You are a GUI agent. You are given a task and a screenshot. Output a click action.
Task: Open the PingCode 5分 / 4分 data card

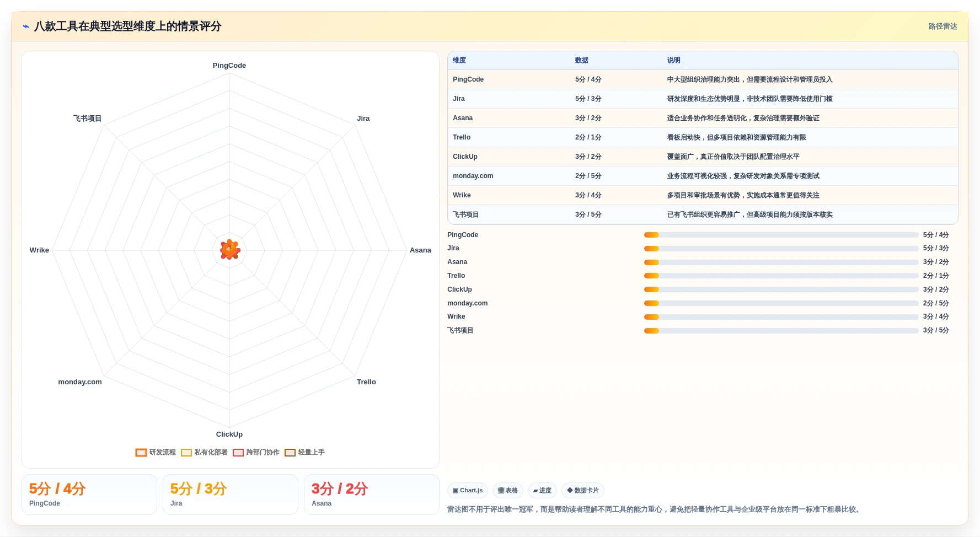pyautogui.click(x=89, y=495)
